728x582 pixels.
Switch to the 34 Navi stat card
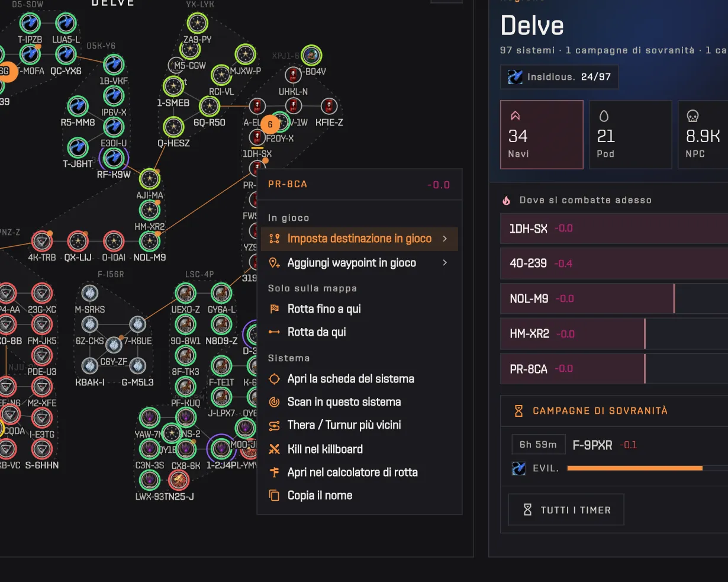coord(542,135)
